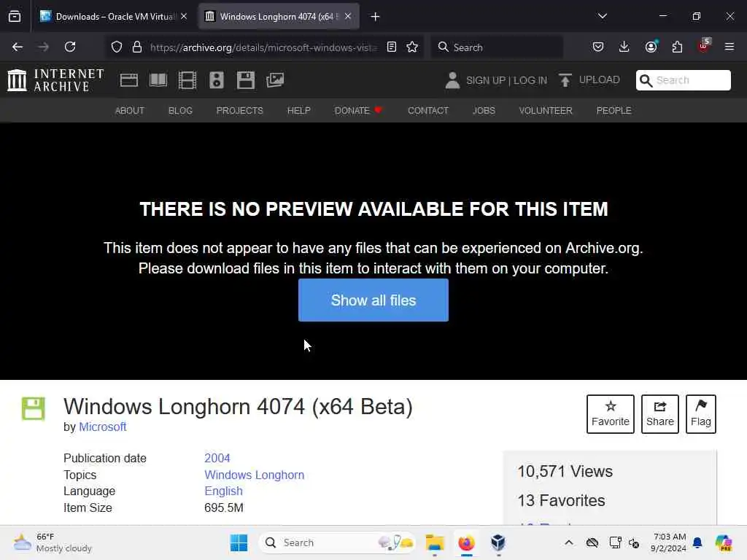Open the Images icon in Archive navbar
Image resolution: width=747 pixels, height=560 pixels.
pos(275,80)
